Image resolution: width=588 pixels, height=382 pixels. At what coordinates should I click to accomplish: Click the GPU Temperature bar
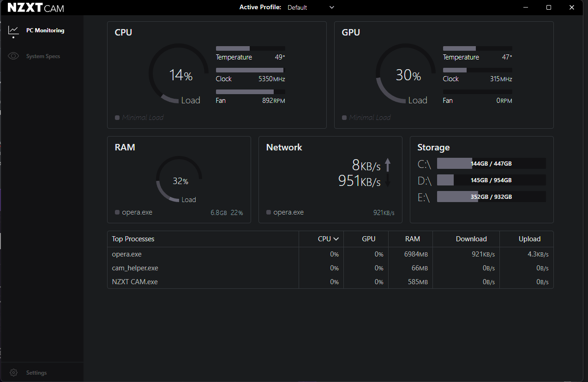point(478,48)
